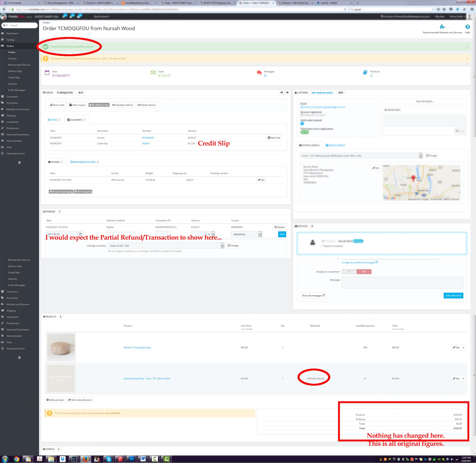Expand Edit dropdown caret for Stretch Jersey Wrap
The width and height of the screenshot is (476, 463).
tap(463, 379)
